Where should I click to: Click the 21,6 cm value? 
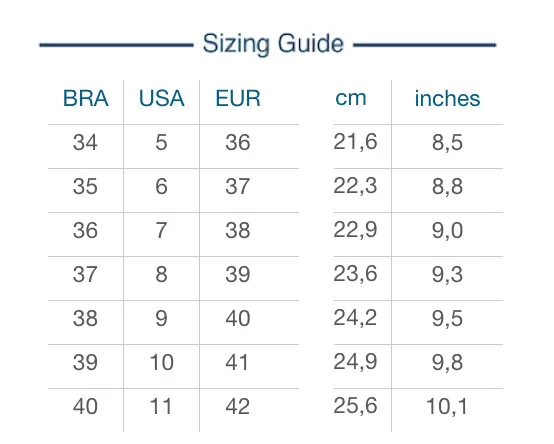[x=355, y=142]
